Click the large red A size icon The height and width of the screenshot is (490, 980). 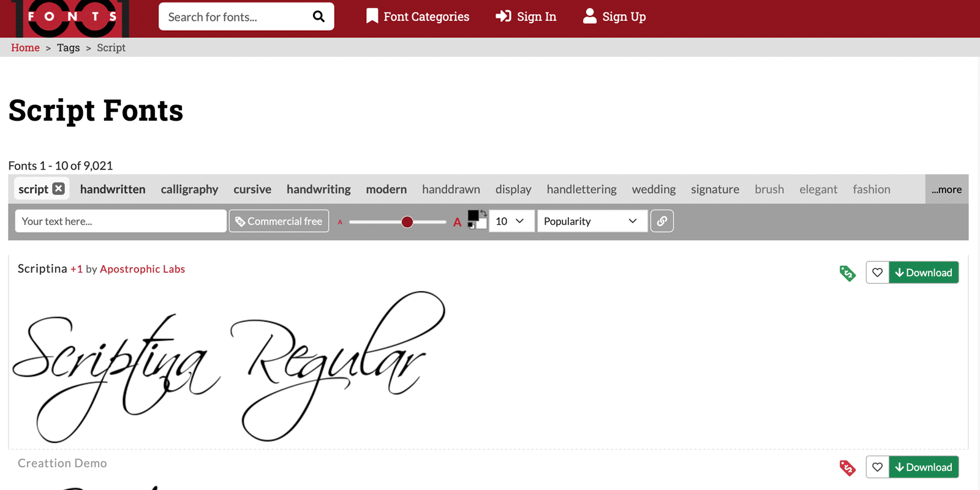pyautogui.click(x=457, y=222)
